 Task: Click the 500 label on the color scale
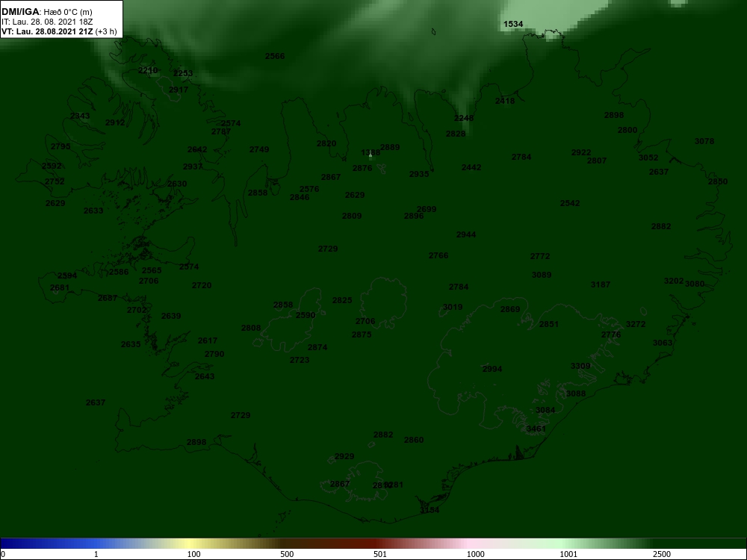[287, 554]
